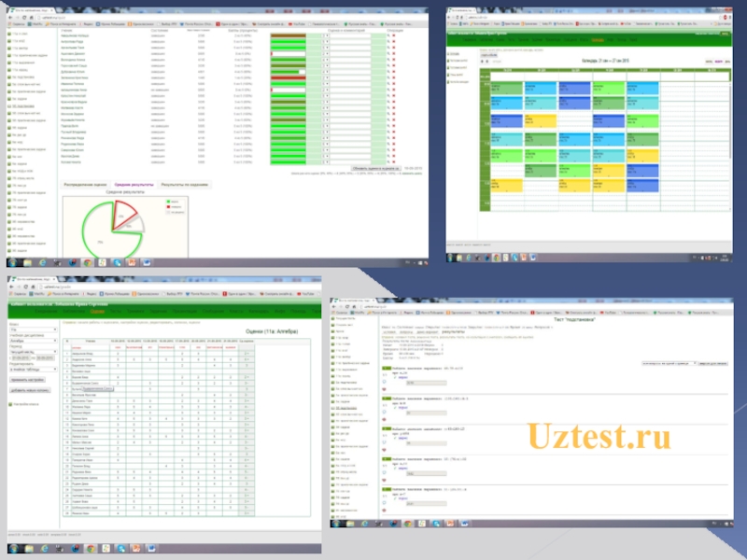Open the Редактировать dropdown in grades window
Screen dimensions: 747x560
[34, 369]
